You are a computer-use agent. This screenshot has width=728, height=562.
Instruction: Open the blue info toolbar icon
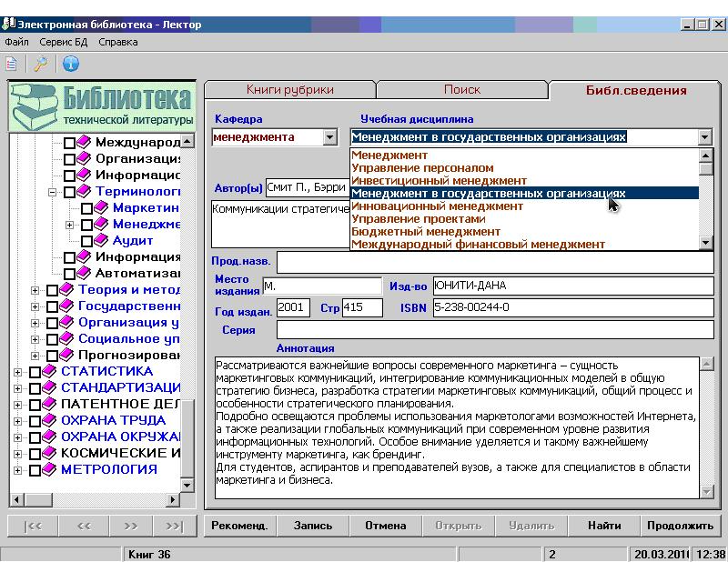point(71,64)
